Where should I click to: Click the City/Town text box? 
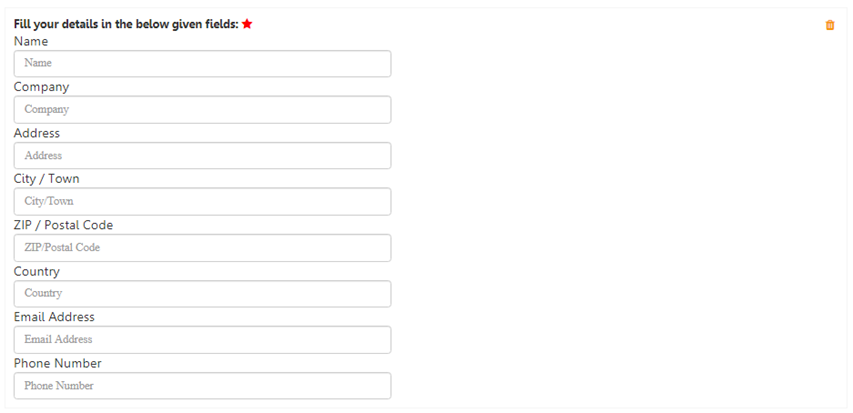[202, 201]
